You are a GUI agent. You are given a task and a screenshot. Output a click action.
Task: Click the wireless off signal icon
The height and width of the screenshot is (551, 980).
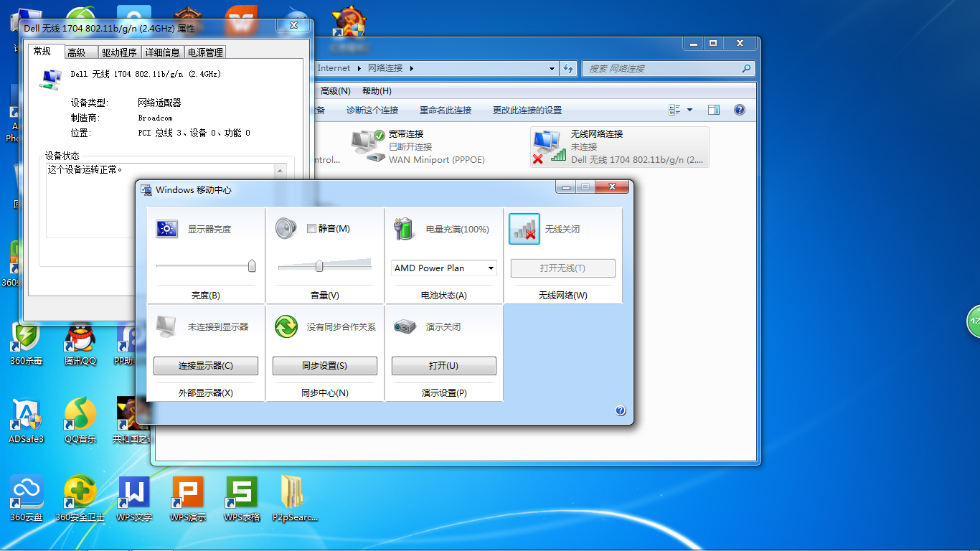pos(524,229)
